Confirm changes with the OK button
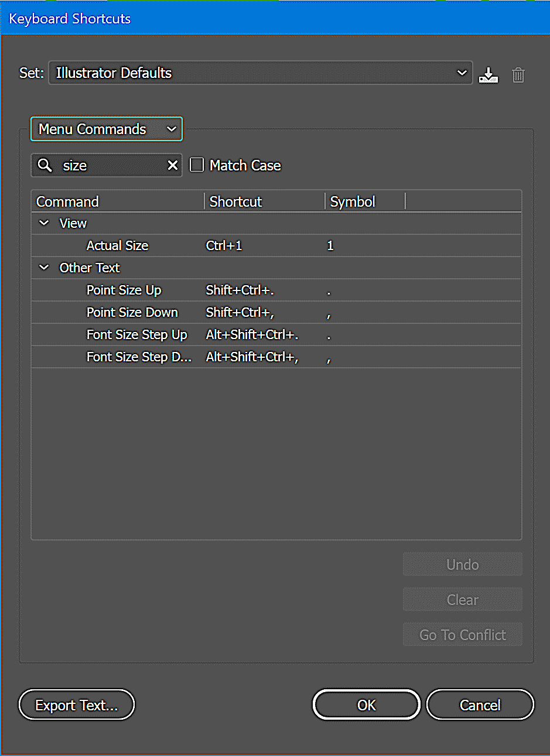This screenshot has height=756, width=550. [366, 704]
